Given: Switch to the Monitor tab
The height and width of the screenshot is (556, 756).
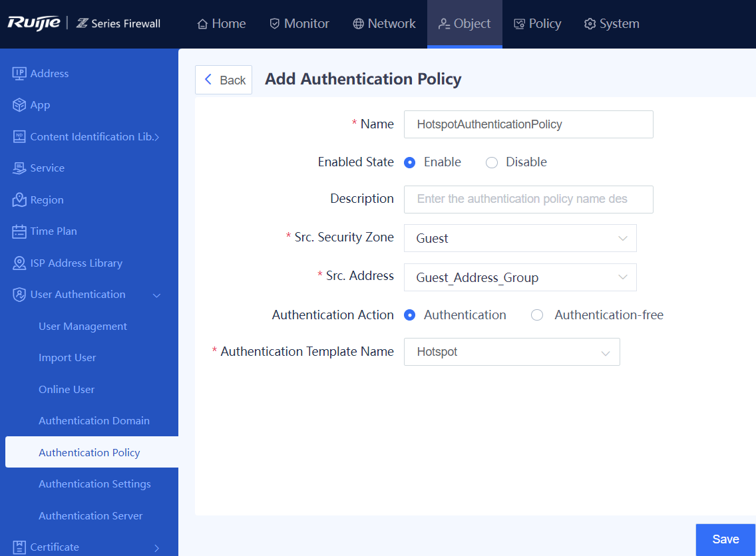Looking at the screenshot, I should click(x=299, y=23).
